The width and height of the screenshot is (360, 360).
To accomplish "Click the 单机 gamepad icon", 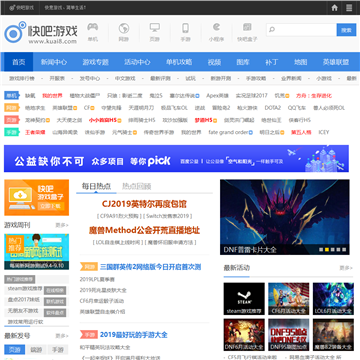I will (x=93, y=27).
